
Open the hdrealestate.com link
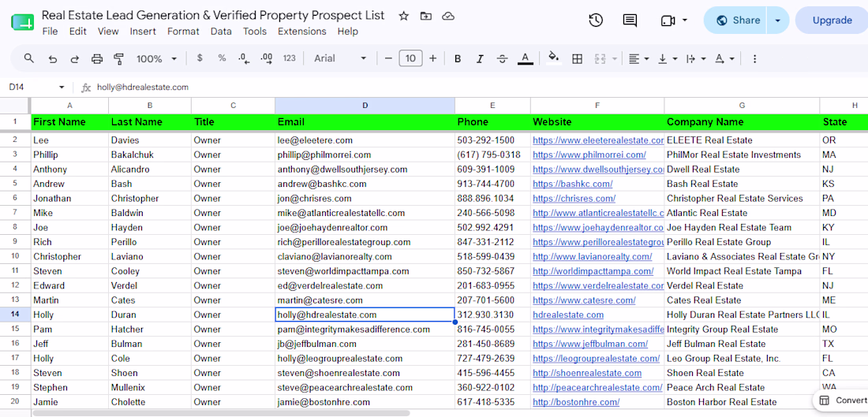click(x=568, y=315)
